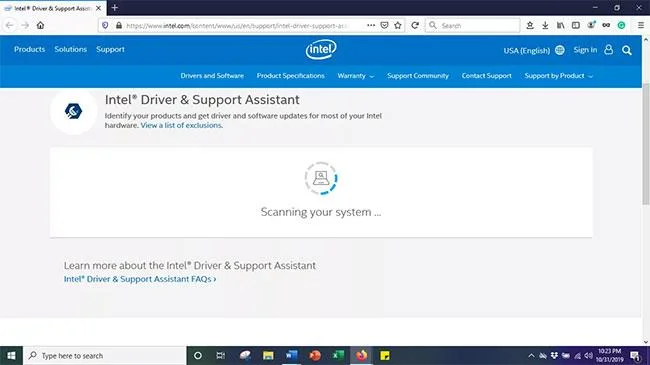Open the Products menu
The height and width of the screenshot is (365, 650).
[x=29, y=49]
